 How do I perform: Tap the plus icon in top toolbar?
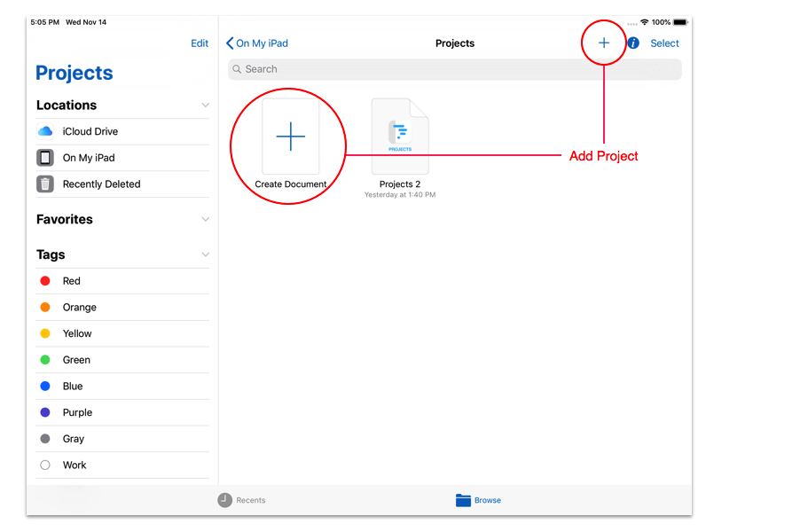tap(603, 43)
